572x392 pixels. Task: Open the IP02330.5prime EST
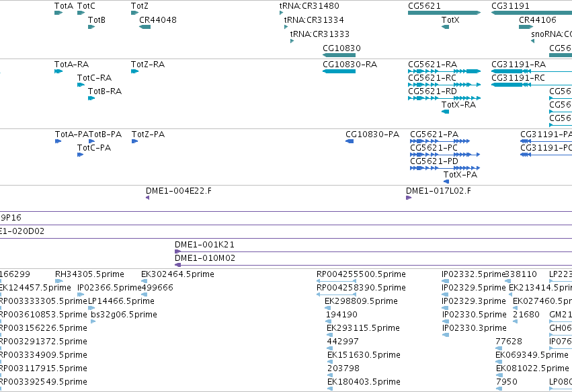446,321
